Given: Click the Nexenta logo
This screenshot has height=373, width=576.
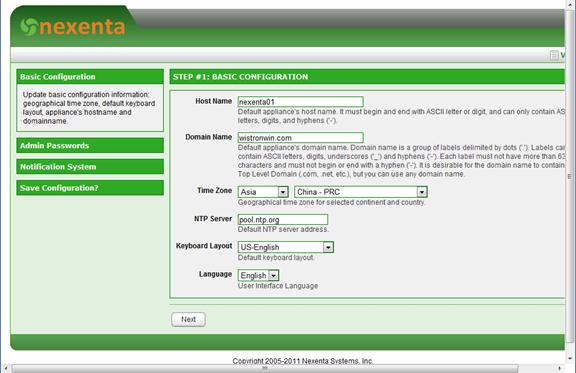Looking at the screenshot, I should pyautogui.click(x=72, y=27).
